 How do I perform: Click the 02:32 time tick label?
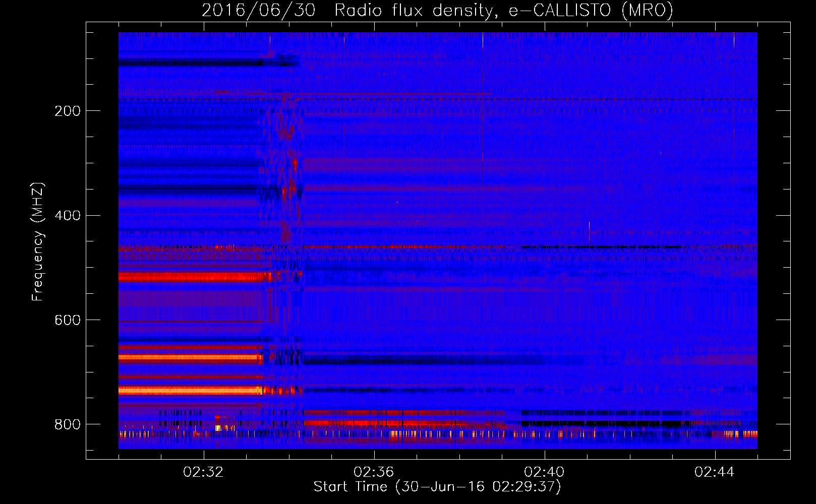pos(204,472)
